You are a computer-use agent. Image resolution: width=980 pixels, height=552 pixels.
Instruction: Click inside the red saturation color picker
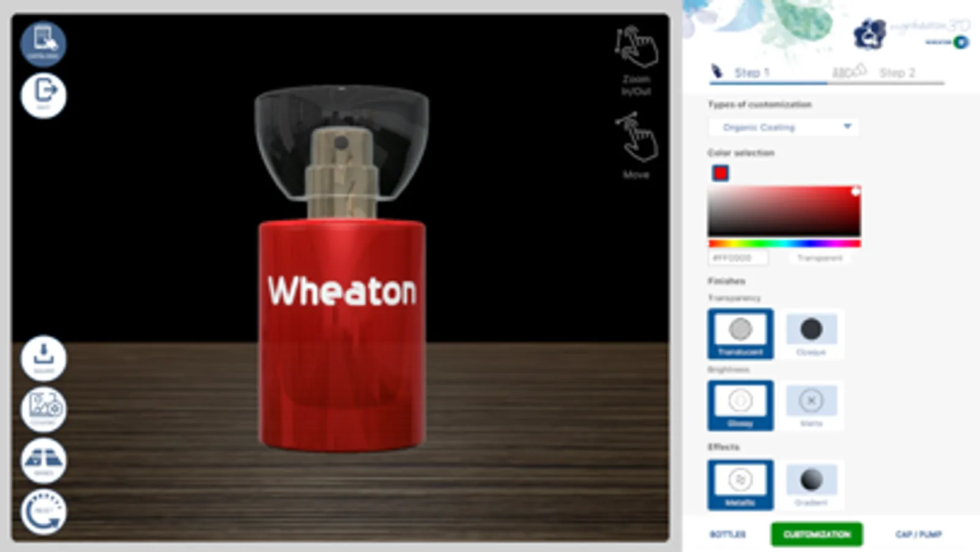[784, 210]
